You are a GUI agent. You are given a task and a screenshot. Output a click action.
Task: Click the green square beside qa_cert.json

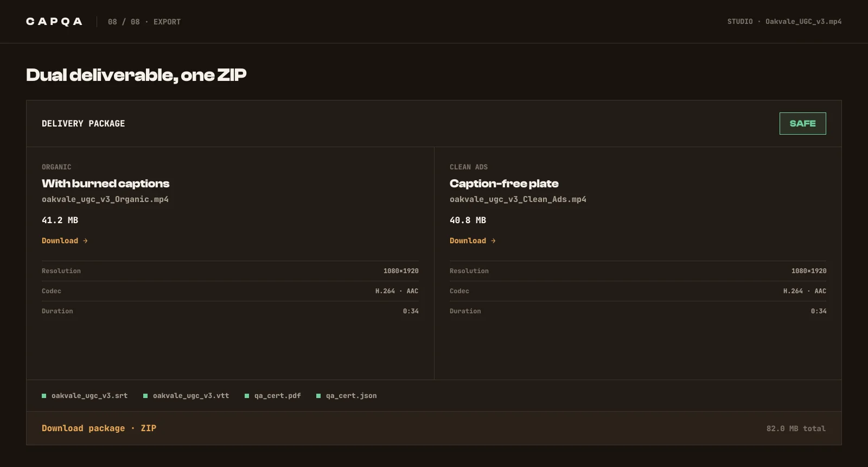(318, 396)
